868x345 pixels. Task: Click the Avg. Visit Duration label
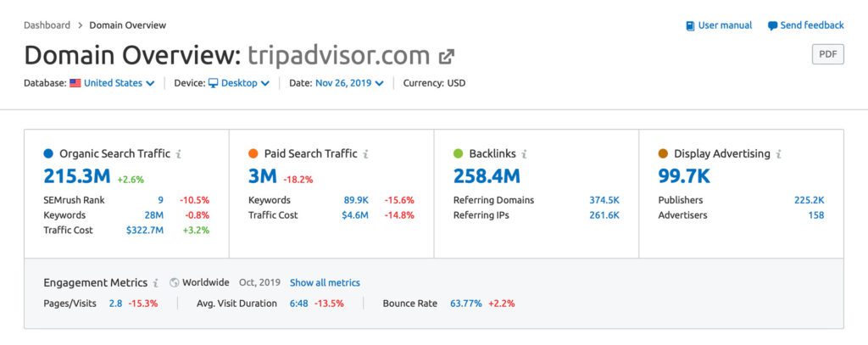tap(236, 303)
